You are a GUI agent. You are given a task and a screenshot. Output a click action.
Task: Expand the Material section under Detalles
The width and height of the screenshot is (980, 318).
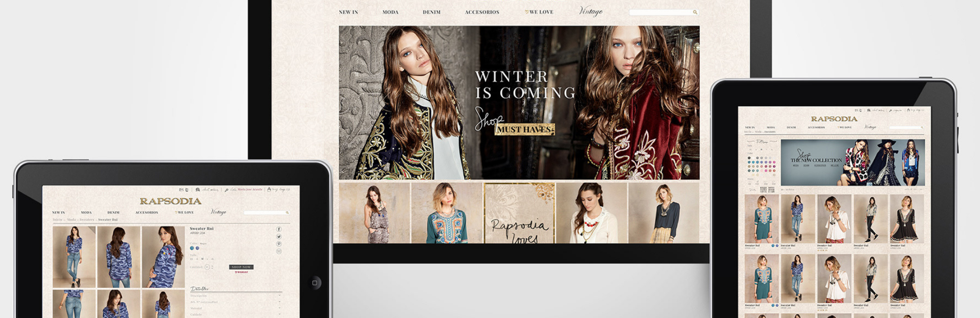coord(279,308)
